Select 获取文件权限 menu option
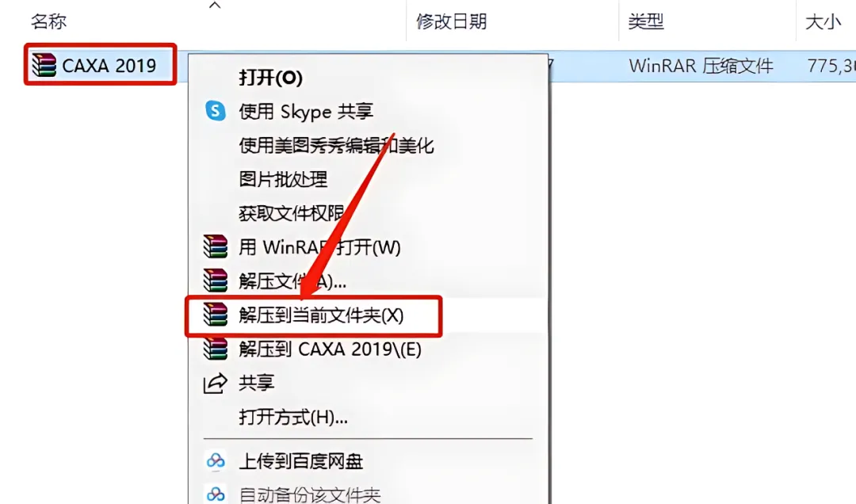The height and width of the screenshot is (504, 856). [291, 213]
